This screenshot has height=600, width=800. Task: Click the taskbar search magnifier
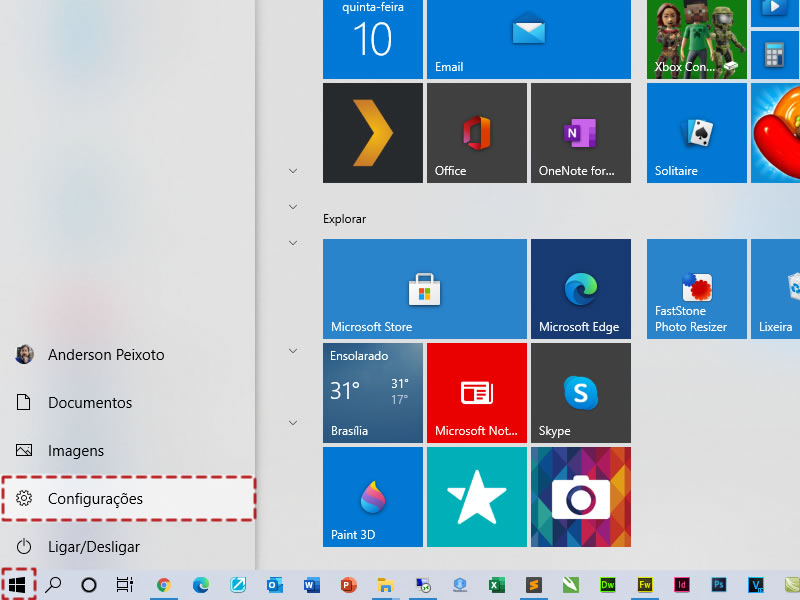pos(53,585)
